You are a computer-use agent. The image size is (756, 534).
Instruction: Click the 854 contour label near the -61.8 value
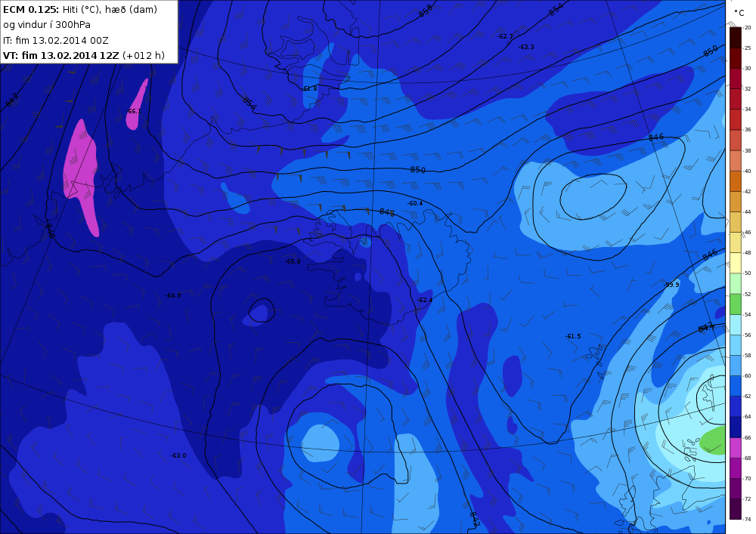pos(249,103)
